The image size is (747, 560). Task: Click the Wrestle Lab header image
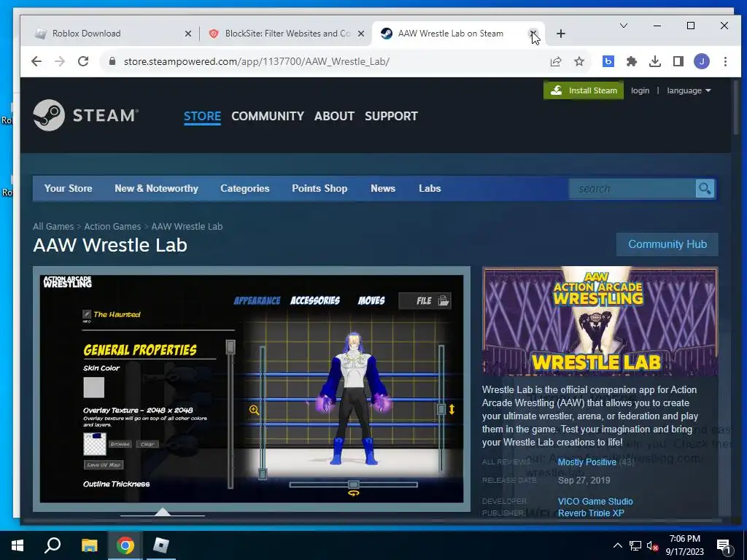600,322
